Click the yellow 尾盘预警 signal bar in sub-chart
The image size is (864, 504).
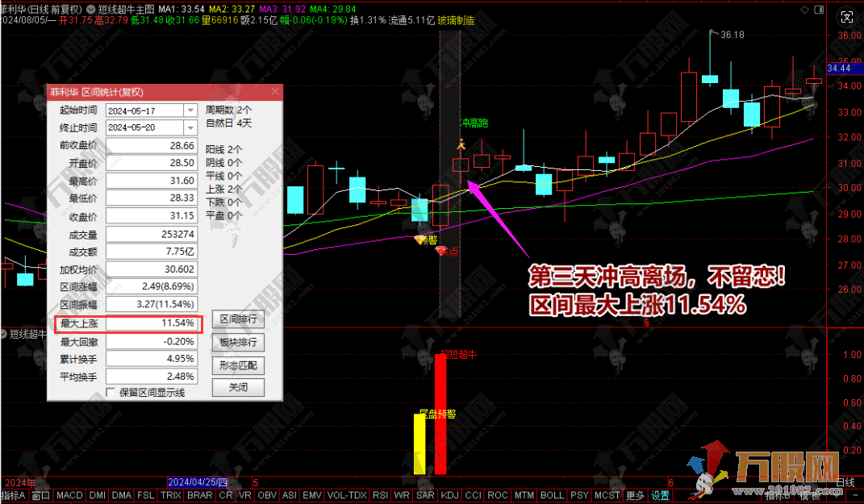pyautogui.click(x=419, y=444)
